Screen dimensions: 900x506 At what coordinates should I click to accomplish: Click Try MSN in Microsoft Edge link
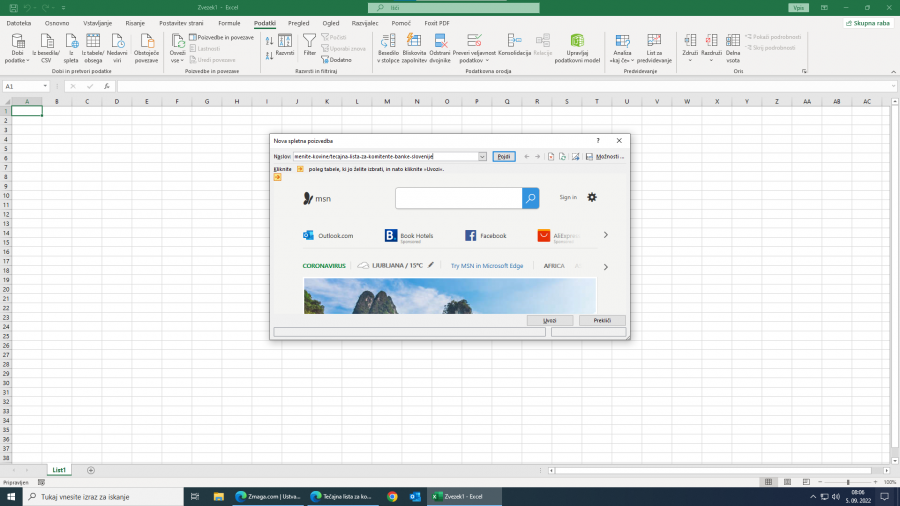point(487,266)
